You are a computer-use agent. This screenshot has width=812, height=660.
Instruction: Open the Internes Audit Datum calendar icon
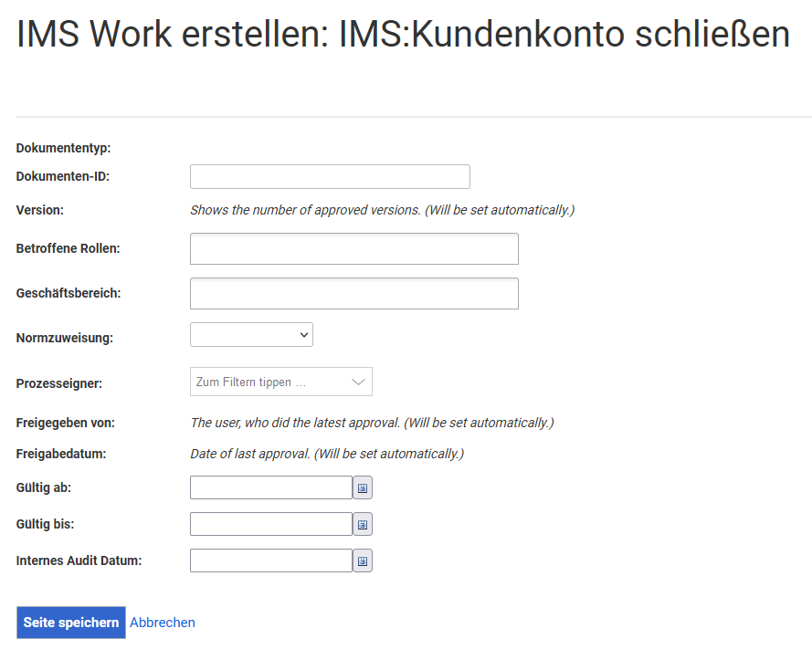pos(363,560)
